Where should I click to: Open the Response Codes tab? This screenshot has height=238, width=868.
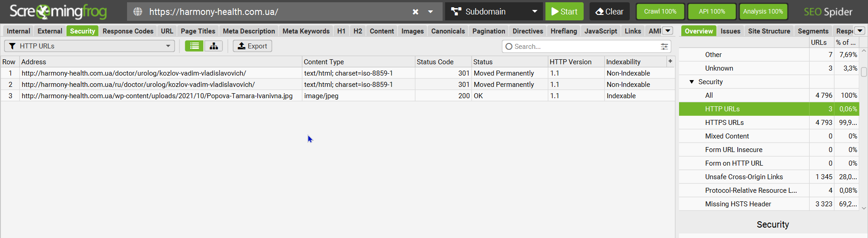128,31
